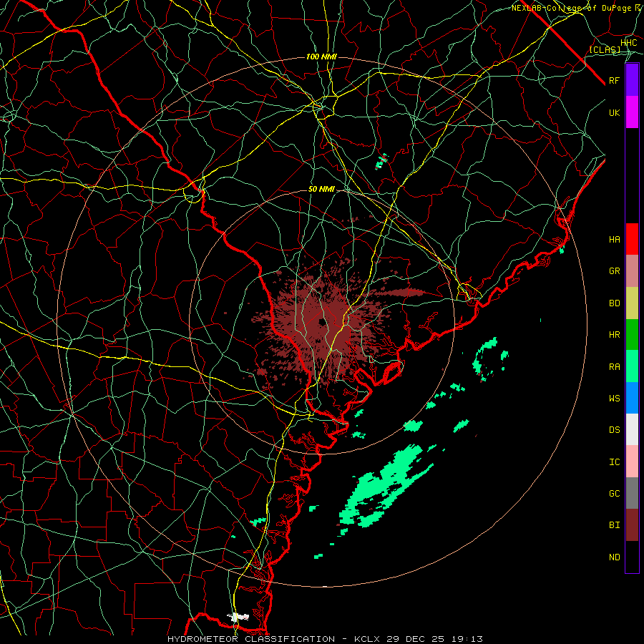Click the yellow BD legend swatch
The width and height of the screenshot is (644, 644).
(632, 303)
